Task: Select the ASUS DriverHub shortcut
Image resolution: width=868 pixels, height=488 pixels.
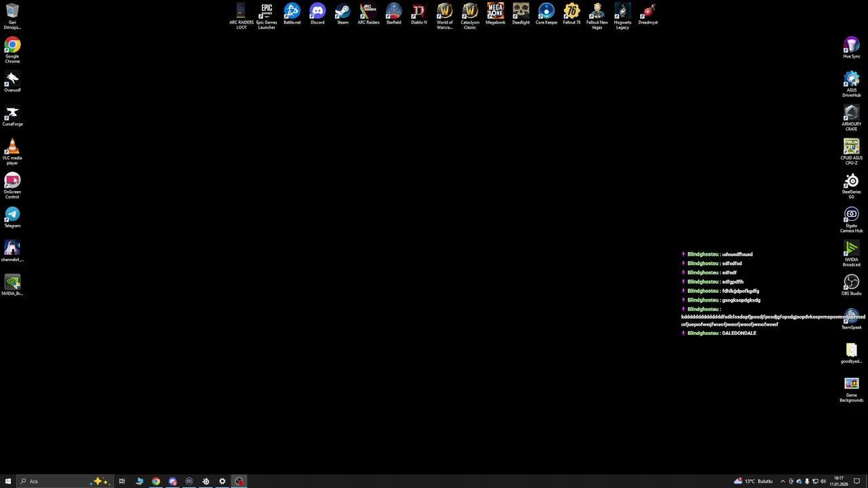Action: tap(851, 84)
